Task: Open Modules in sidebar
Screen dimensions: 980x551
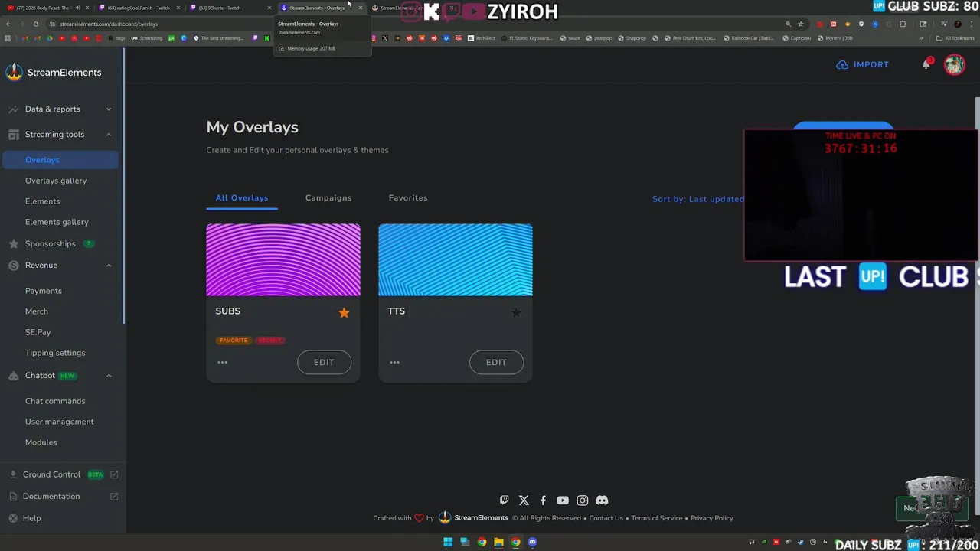Action: (x=41, y=442)
